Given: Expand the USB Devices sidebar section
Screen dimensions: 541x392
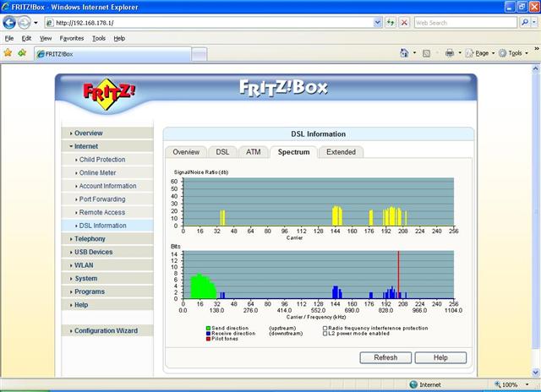Looking at the screenshot, I should (x=107, y=252).
